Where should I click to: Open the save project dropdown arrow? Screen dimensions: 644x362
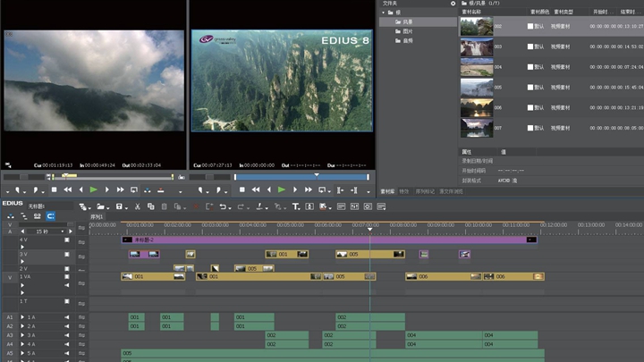(x=125, y=208)
